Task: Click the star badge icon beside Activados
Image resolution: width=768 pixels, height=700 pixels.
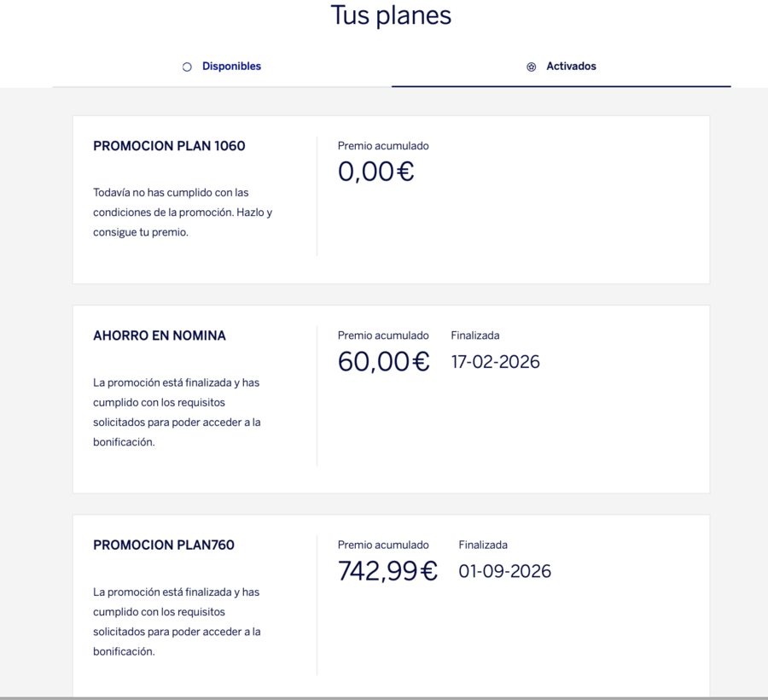Action: coord(531,67)
